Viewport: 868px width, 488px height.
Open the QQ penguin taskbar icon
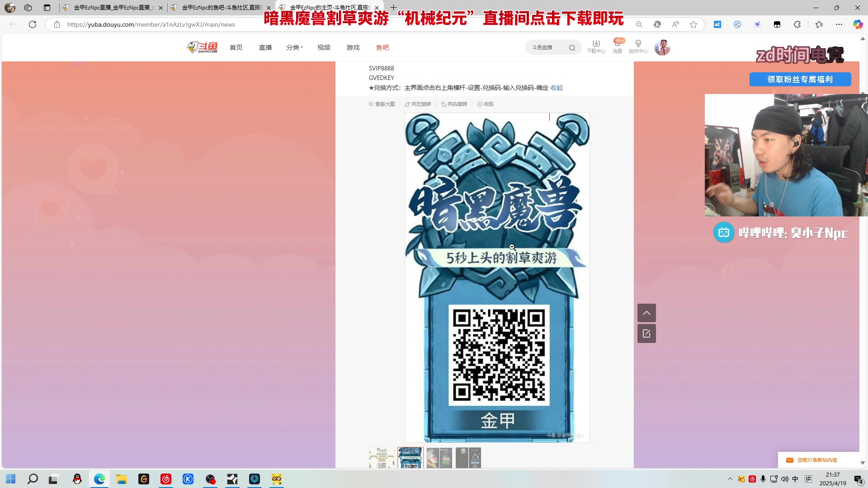point(77,479)
